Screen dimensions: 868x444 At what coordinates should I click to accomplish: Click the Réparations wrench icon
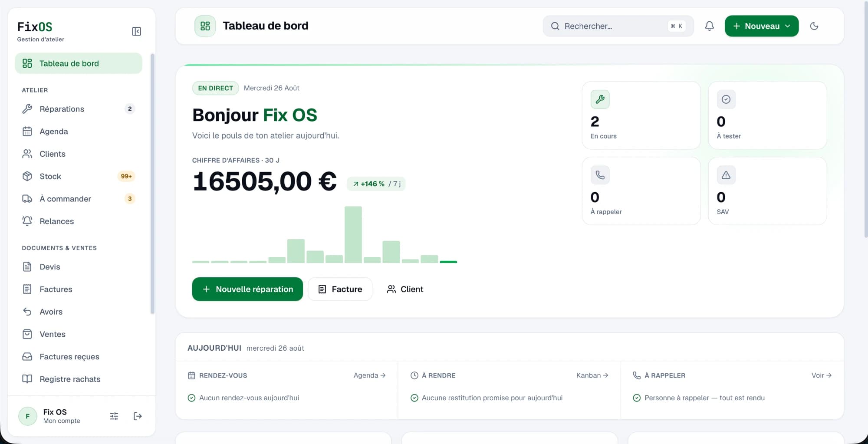tap(27, 109)
